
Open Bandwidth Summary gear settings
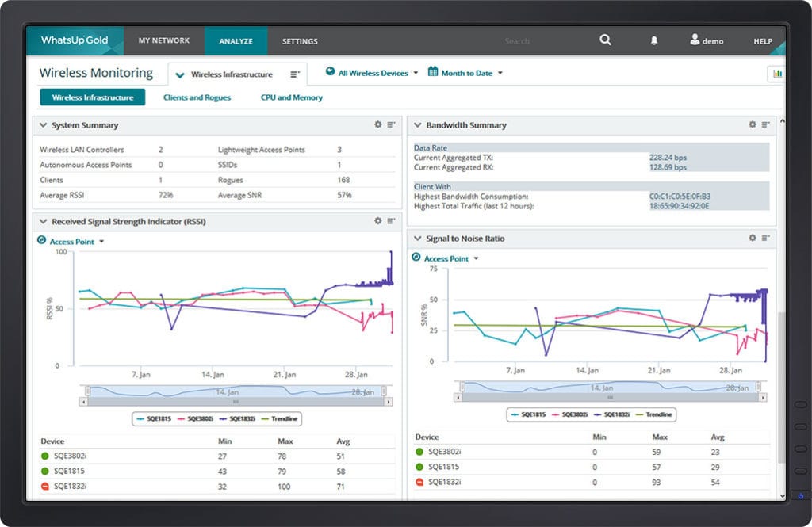click(753, 124)
